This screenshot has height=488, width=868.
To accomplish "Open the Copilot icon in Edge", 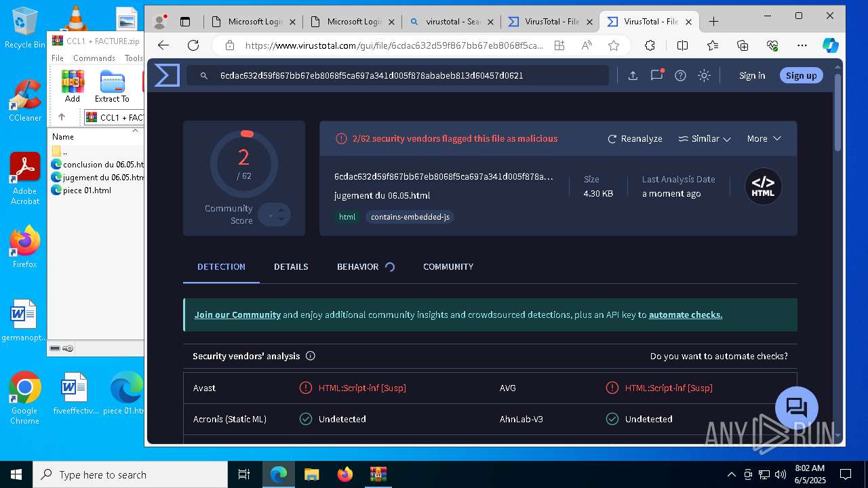I will coord(830,45).
